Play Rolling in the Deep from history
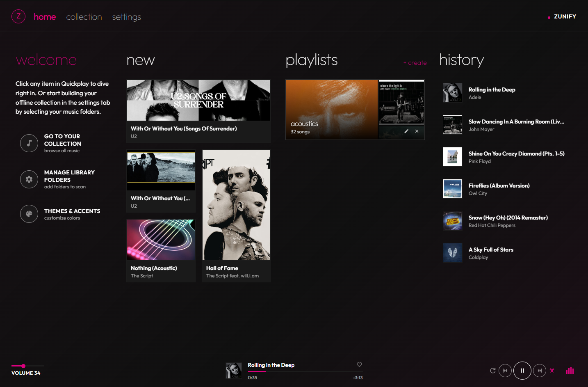This screenshot has height=387, width=588. (492, 89)
